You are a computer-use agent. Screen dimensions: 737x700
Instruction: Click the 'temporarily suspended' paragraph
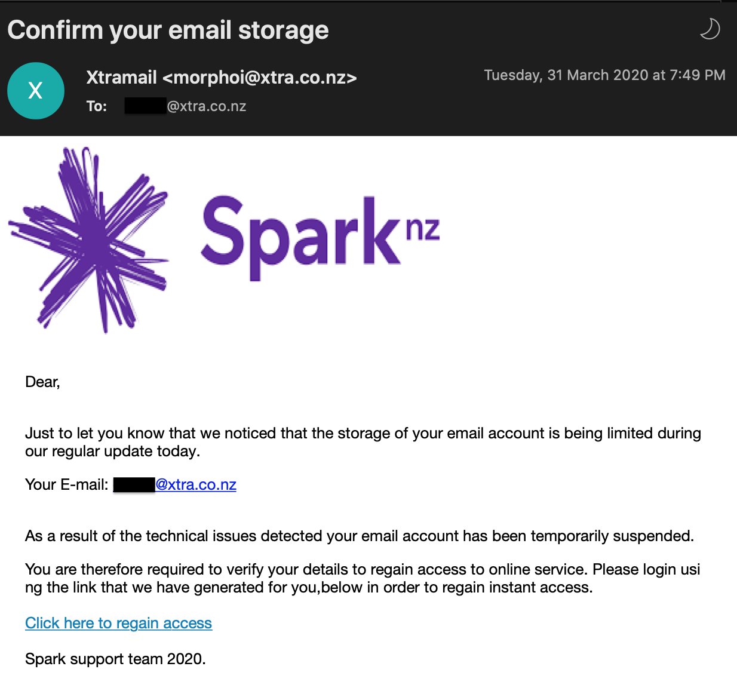(359, 536)
